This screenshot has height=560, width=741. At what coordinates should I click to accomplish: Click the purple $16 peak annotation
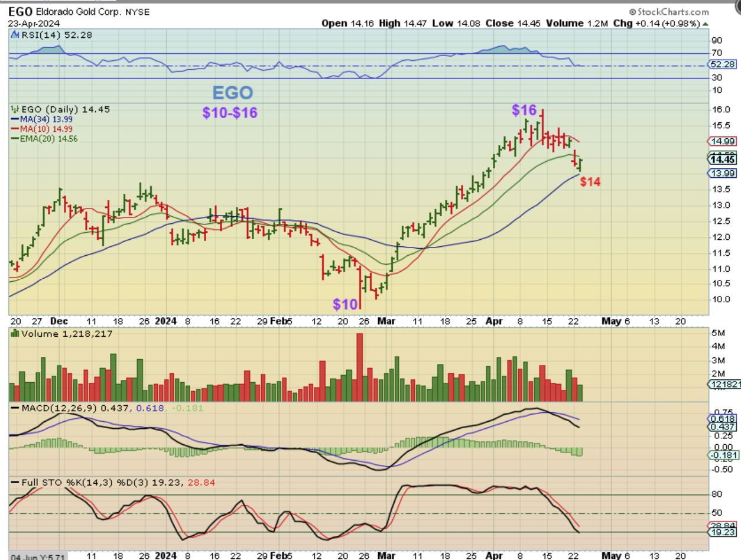[x=524, y=110]
